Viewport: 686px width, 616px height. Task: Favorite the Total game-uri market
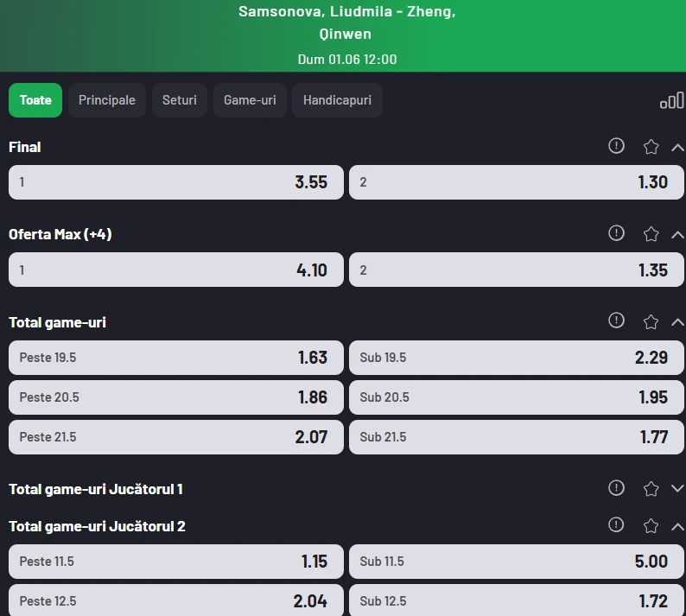click(x=651, y=322)
